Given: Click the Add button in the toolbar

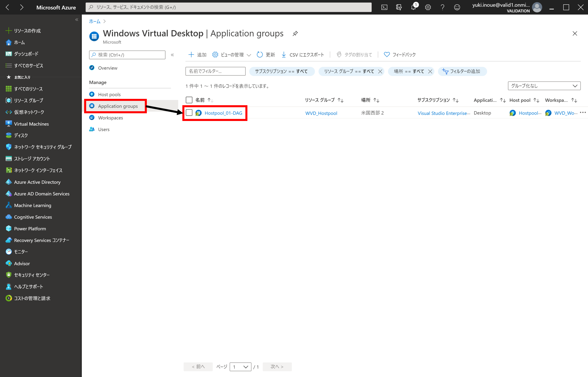Looking at the screenshot, I should 197,55.
